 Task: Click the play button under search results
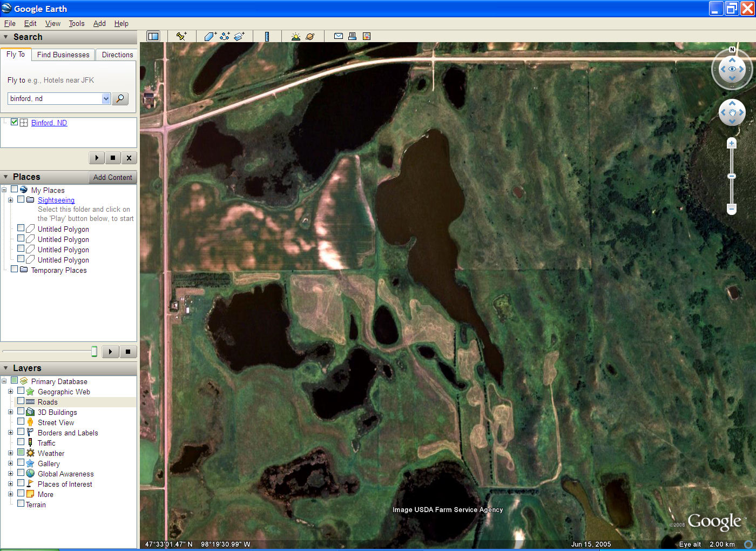click(x=97, y=158)
